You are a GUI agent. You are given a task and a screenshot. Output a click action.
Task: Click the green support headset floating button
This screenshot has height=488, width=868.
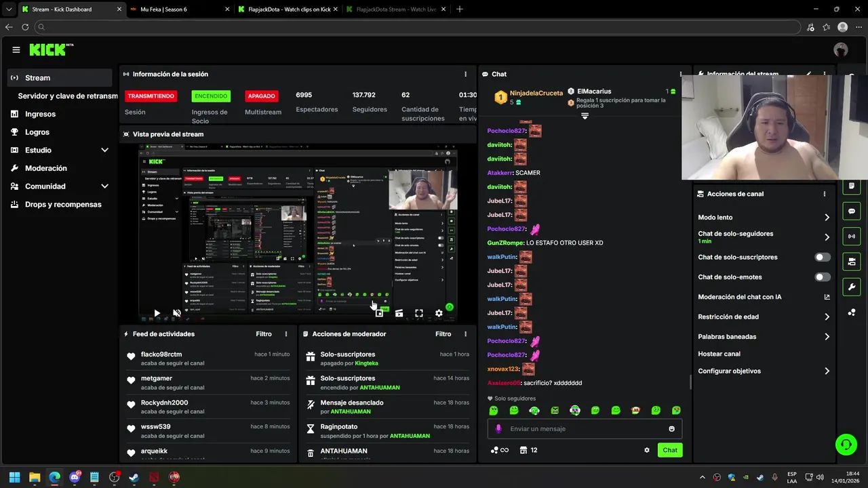tap(846, 445)
